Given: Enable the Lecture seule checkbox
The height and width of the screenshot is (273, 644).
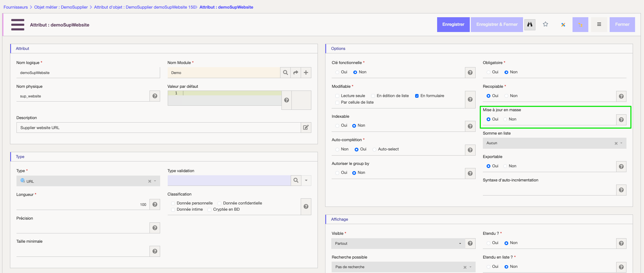Looking at the screenshot, I should (x=337, y=96).
